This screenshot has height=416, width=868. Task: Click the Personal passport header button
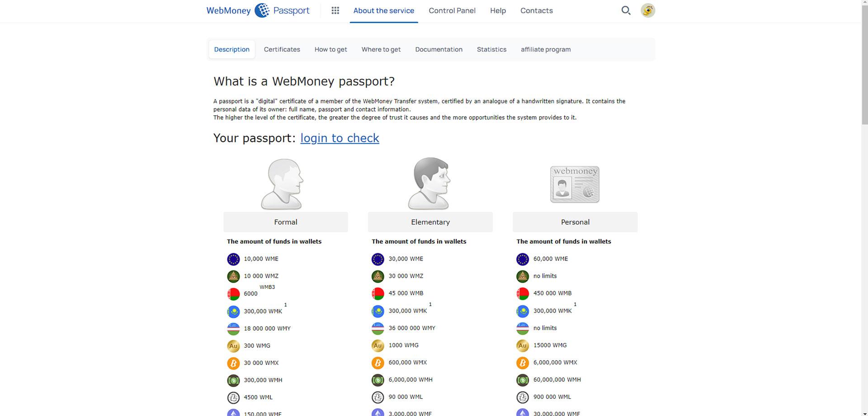[575, 222]
